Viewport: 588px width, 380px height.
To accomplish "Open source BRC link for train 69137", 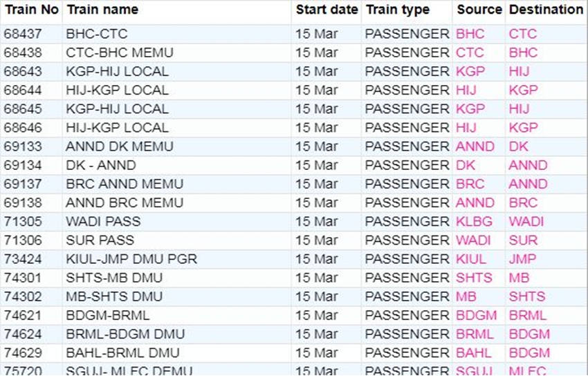I will tap(470, 184).
